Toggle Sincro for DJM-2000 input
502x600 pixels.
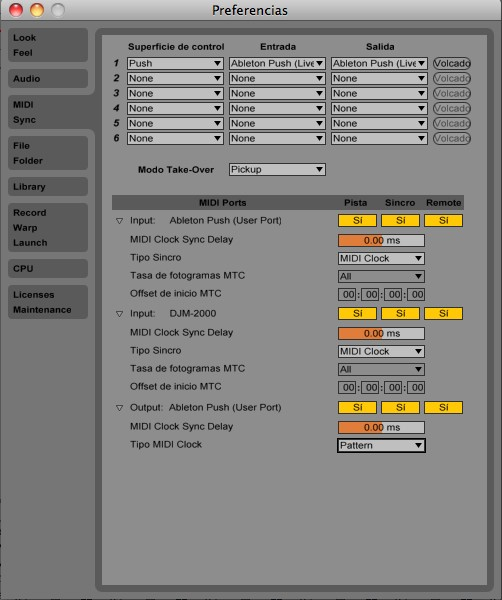(x=401, y=313)
